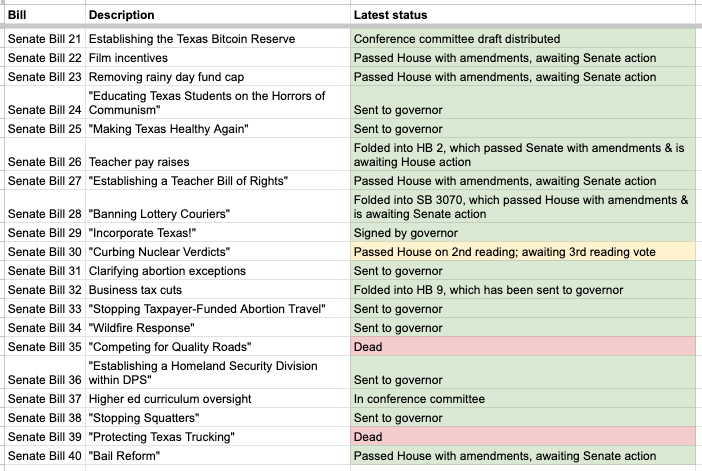Click "Sent to governor" for Senate Bill 24
Screen dimensions: 702x471
[x=523, y=103]
